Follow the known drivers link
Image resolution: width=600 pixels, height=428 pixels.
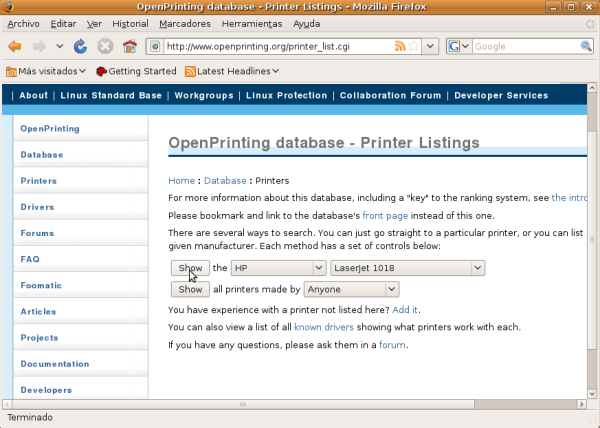(321, 327)
